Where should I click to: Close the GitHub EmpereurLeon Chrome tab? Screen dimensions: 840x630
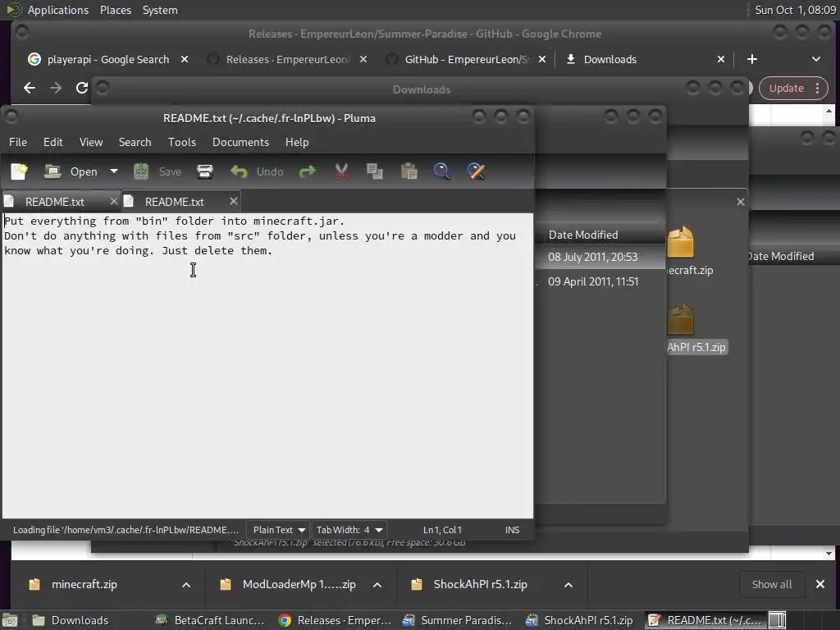(542, 59)
